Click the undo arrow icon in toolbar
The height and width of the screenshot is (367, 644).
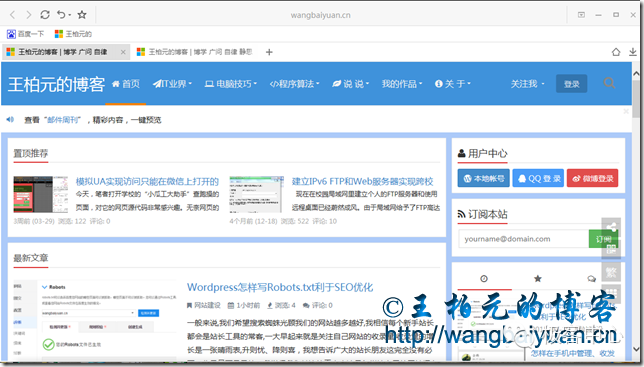pyautogui.click(x=61, y=15)
